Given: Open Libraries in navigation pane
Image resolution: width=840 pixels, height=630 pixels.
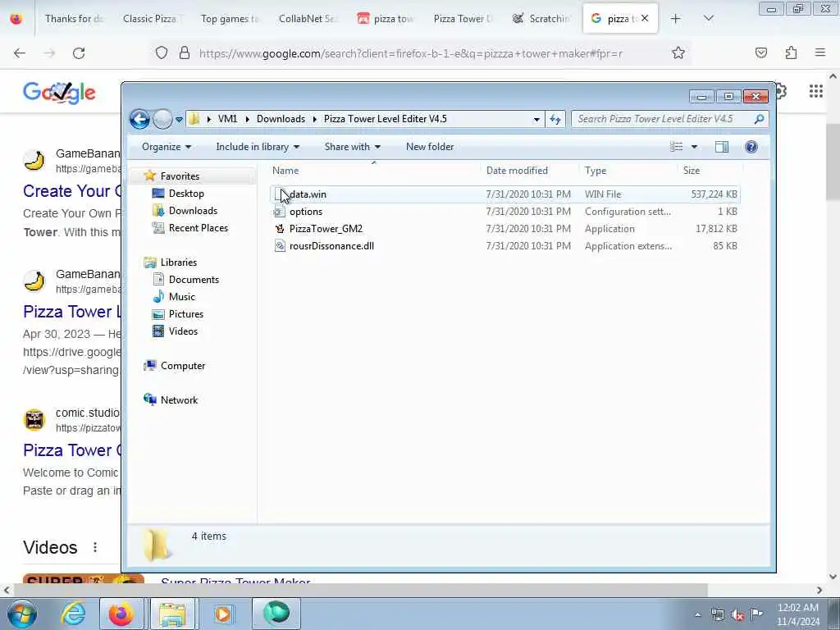Looking at the screenshot, I should click(x=178, y=262).
